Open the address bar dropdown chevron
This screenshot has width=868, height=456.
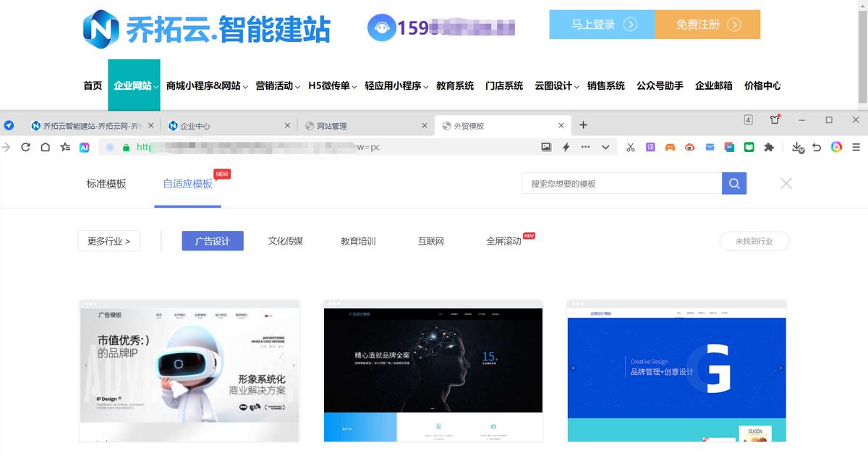coord(605,147)
